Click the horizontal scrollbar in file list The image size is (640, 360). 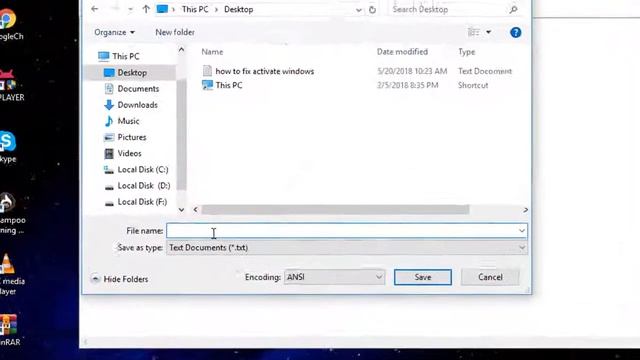coord(335,210)
